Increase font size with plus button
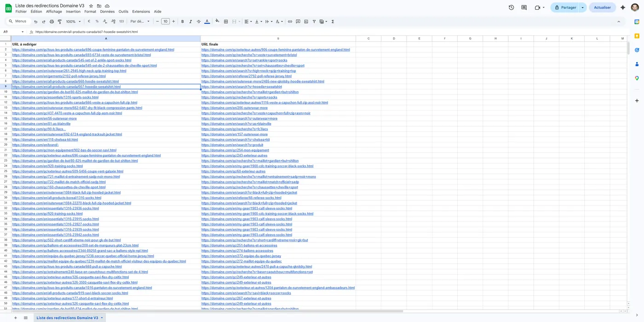Image resolution: width=644 pixels, height=322 pixels. (x=173, y=22)
